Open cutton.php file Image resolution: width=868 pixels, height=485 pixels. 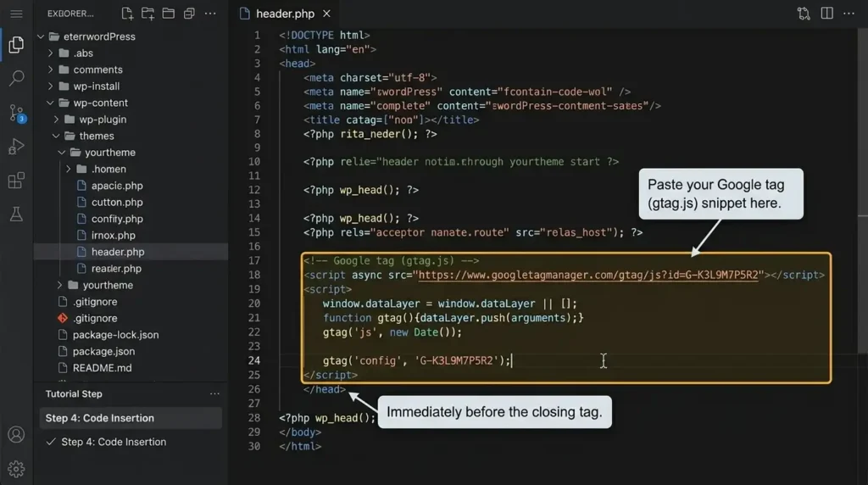point(117,202)
